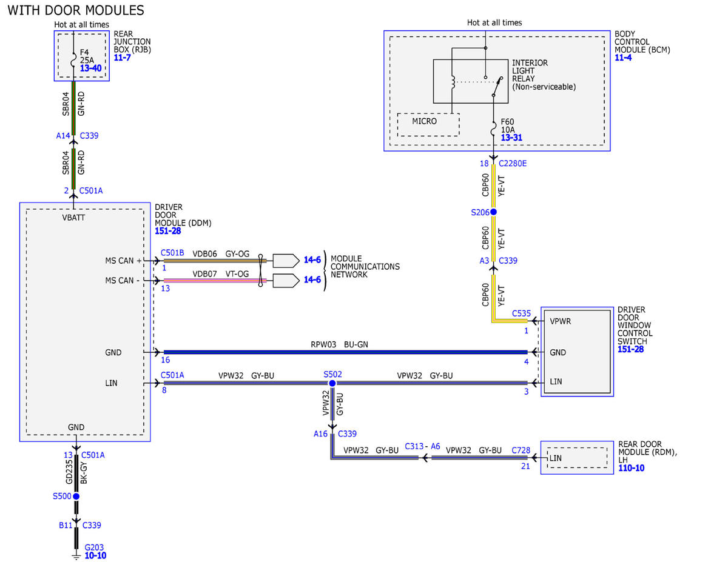Click the 14-6 link on the VDB07 line
The width and height of the screenshot is (728, 562).
coord(312,280)
